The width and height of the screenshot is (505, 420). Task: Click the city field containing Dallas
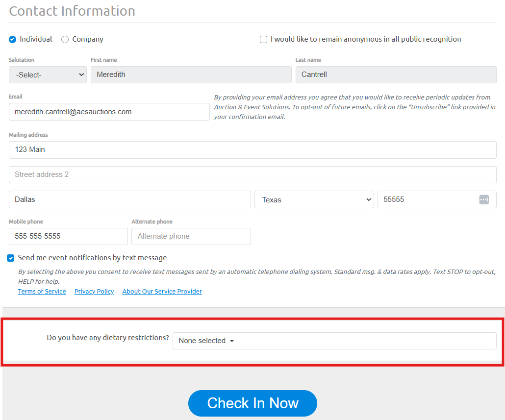(x=129, y=199)
